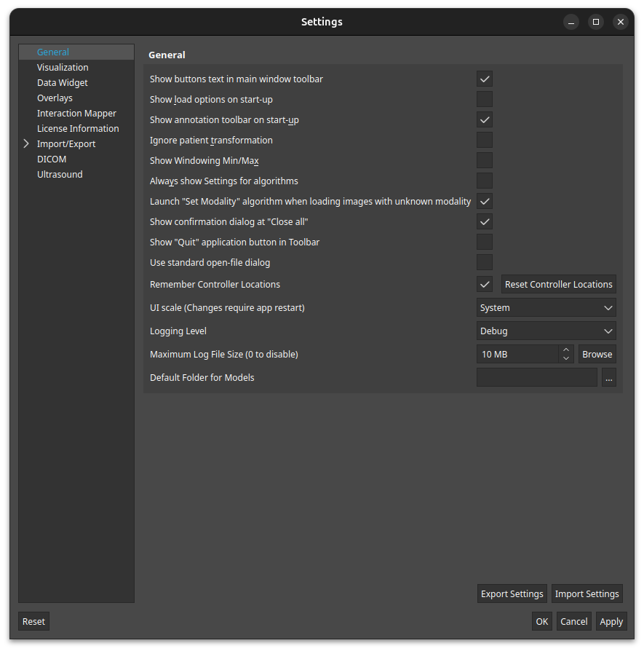
Task: Uncheck Show annotation toolbar on start-up
Action: tap(484, 119)
